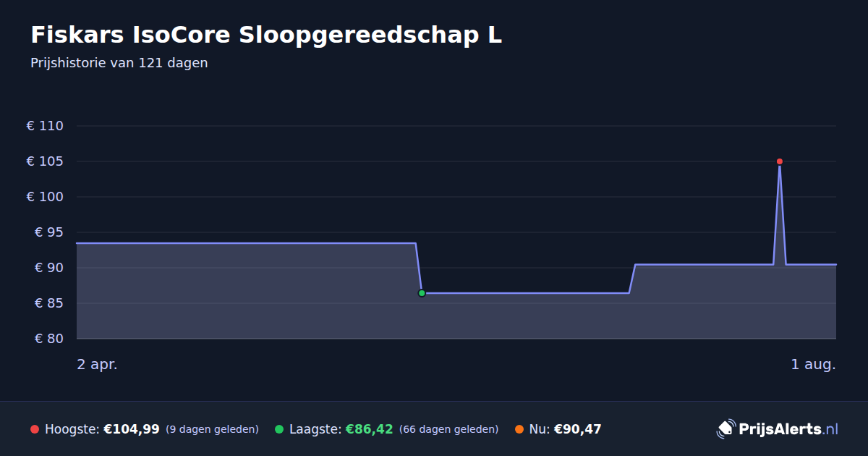Click the red Hoogste legend dot
Image resolution: width=868 pixels, height=456 pixels.
[x=35, y=429]
